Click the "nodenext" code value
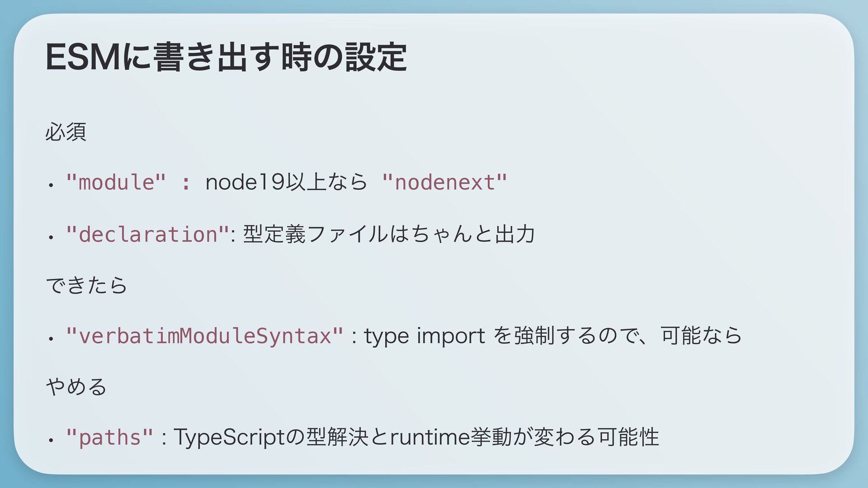Screen dimensions: 868x488 click(444, 183)
